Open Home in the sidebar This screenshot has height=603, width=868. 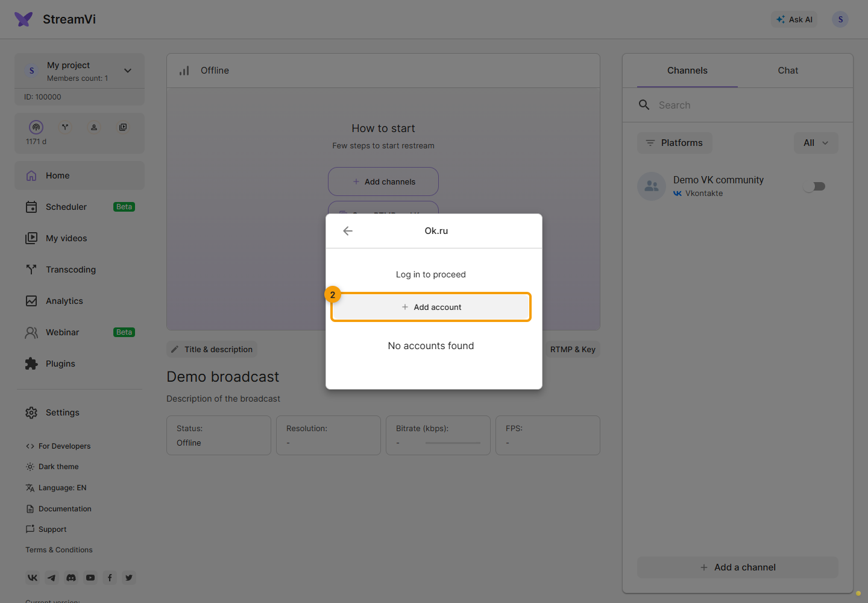pyautogui.click(x=80, y=175)
